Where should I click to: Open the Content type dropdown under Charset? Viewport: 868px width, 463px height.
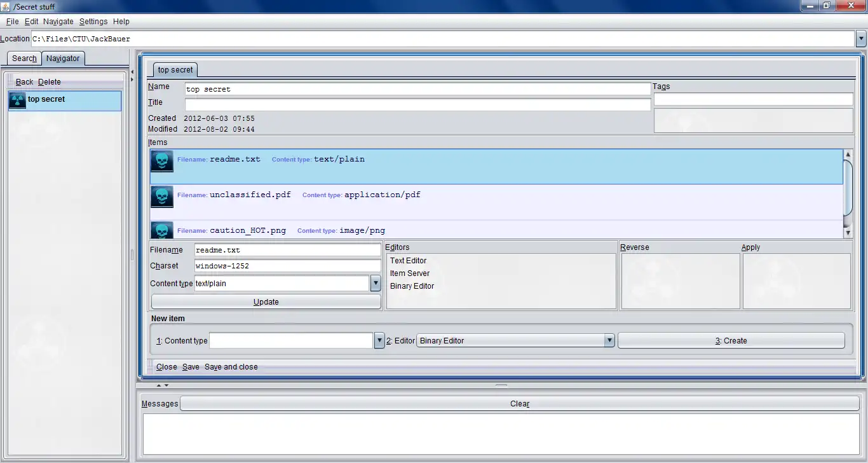click(376, 284)
